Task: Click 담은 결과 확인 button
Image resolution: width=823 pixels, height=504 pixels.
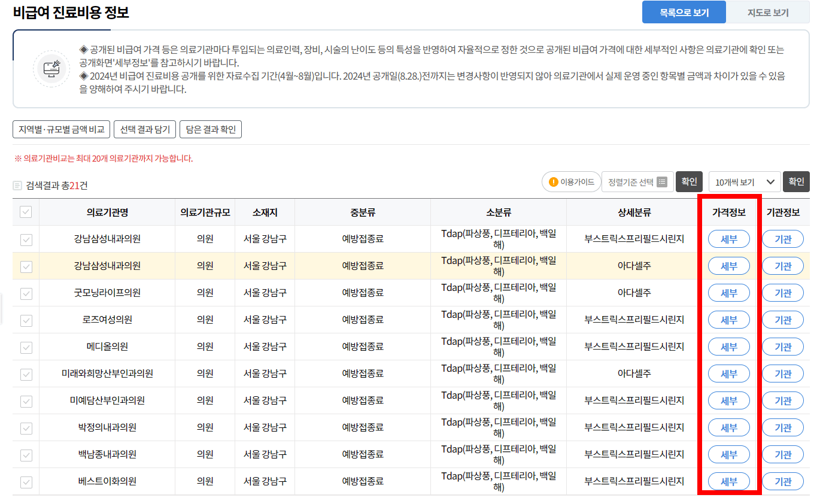Action: (x=211, y=129)
